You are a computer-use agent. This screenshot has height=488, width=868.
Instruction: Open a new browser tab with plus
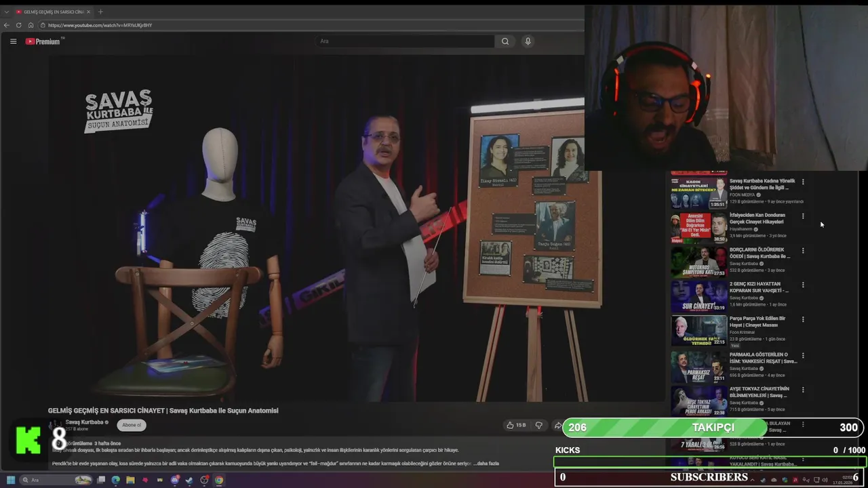(x=100, y=12)
